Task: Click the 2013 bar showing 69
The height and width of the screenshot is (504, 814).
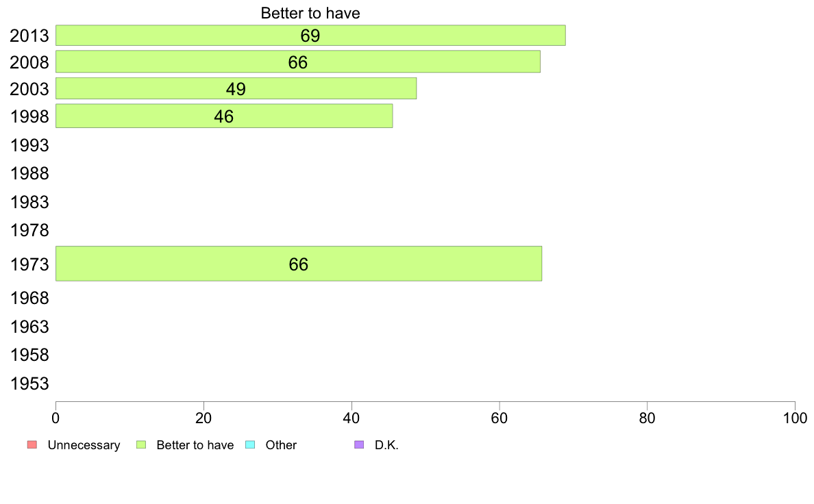Action: 310,36
